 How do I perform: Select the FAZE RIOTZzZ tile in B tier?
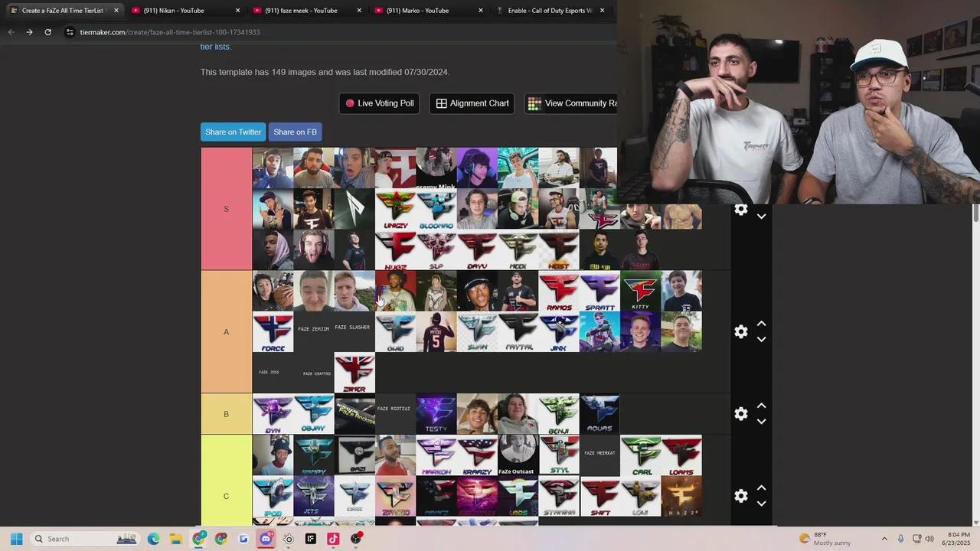395,414
